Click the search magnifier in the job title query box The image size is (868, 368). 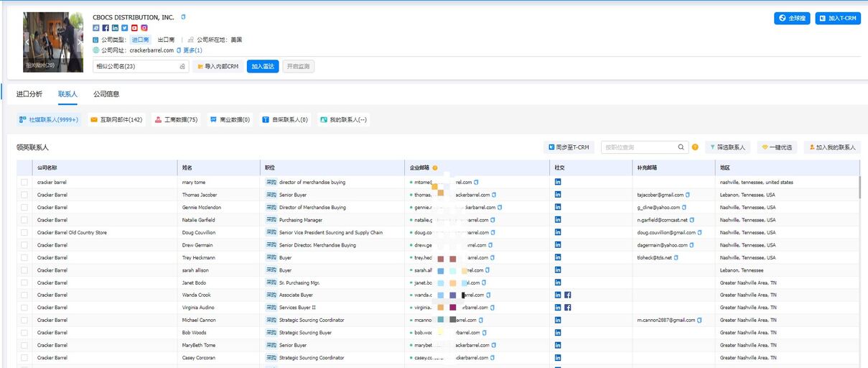tap(681, 147)
